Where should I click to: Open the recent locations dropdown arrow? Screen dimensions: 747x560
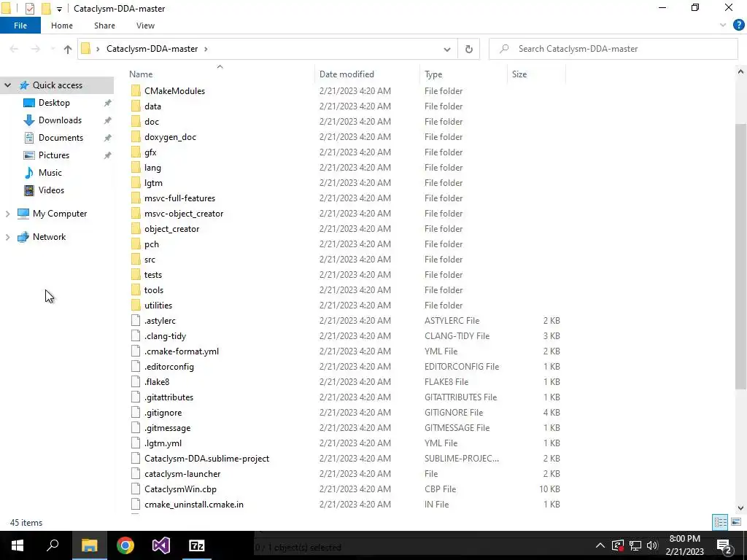53,49
